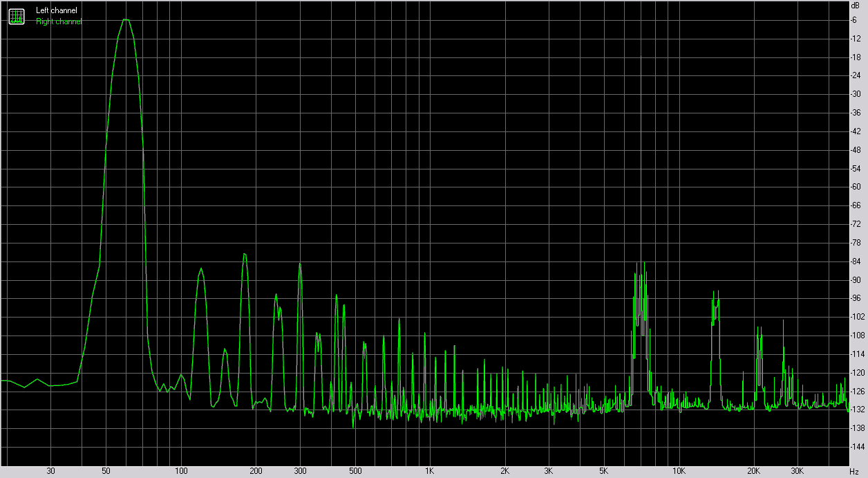Click the -72 dB axis value

coord(857,225)
